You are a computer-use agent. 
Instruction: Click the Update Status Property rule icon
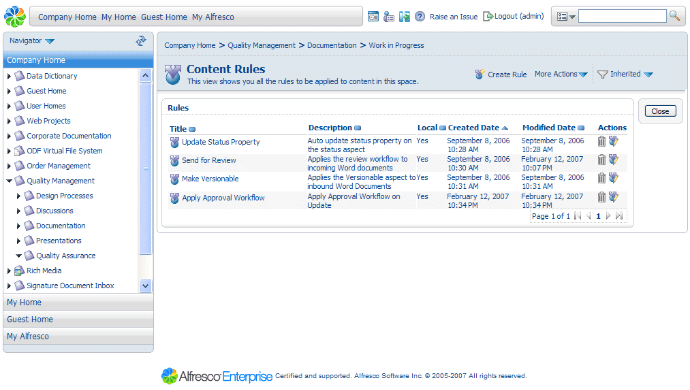174,142
